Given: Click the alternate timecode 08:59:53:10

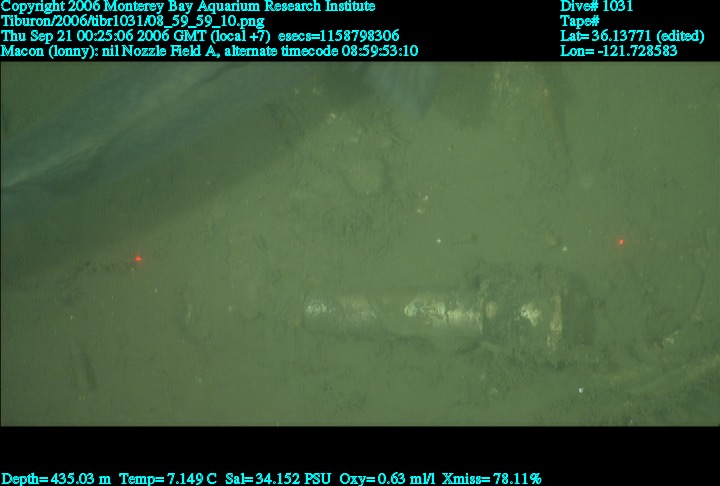Looking at the screenshot, I should tap(321, 51).
